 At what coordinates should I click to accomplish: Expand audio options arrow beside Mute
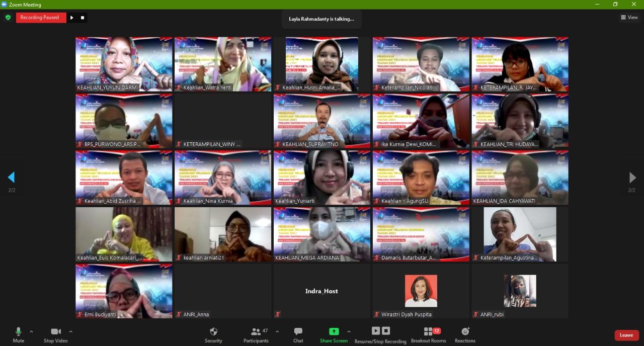point(31,331)
